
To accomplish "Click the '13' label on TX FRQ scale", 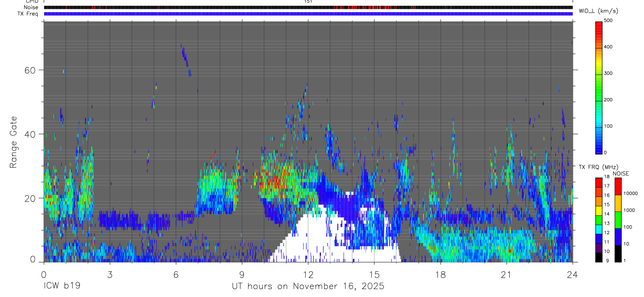I will [607, 223].
